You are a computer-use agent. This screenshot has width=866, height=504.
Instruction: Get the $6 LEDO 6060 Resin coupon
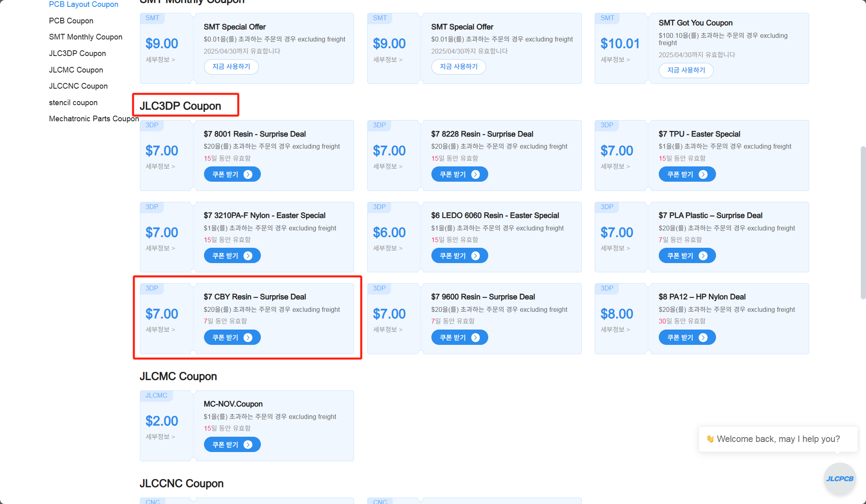460,256
